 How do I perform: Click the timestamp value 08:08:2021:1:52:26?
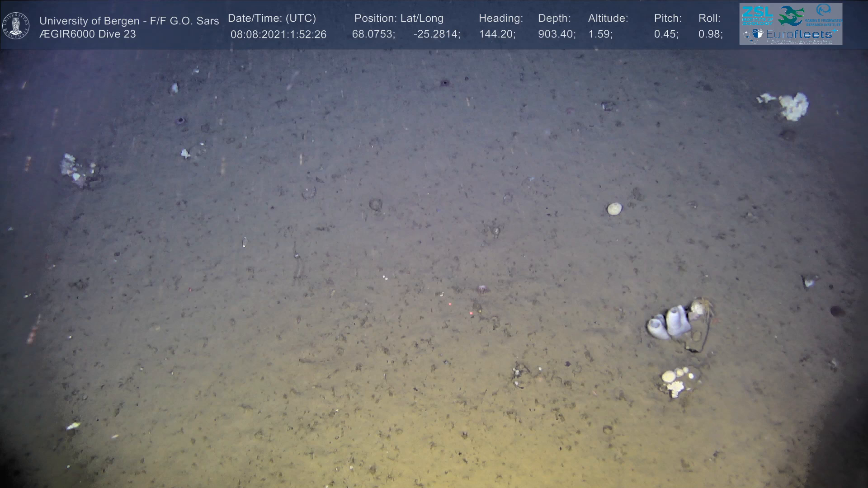pos(278,35)
